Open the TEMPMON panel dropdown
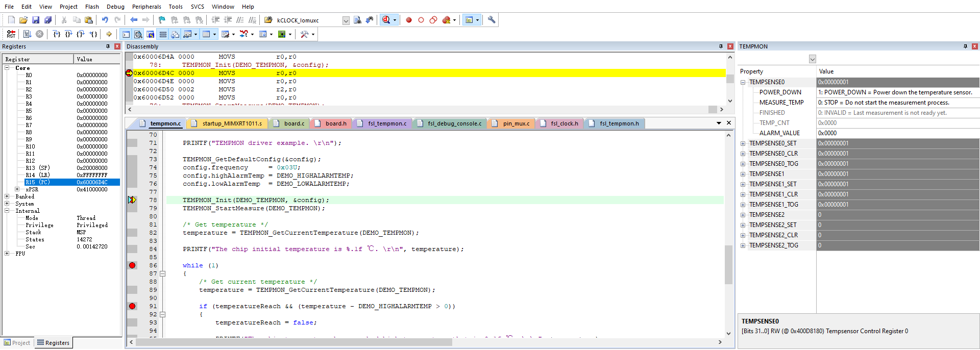980x350 pixels. (812, 59)
